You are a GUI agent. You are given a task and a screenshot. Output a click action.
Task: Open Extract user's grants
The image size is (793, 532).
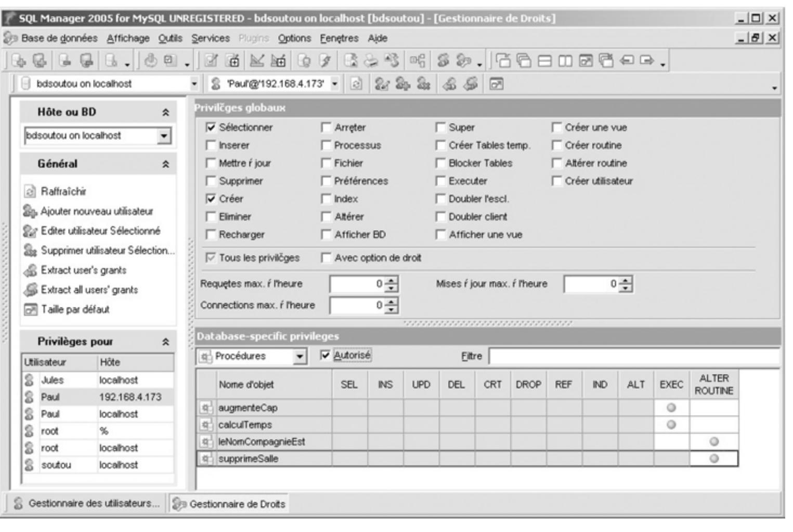(31, 269)
